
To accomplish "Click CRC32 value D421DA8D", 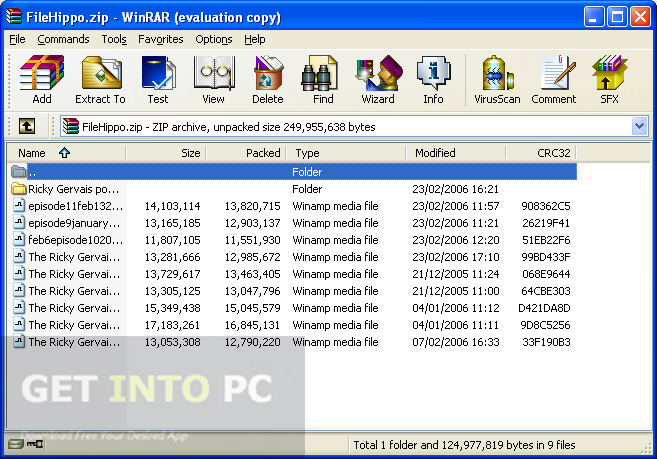I will tap(544, 308).
